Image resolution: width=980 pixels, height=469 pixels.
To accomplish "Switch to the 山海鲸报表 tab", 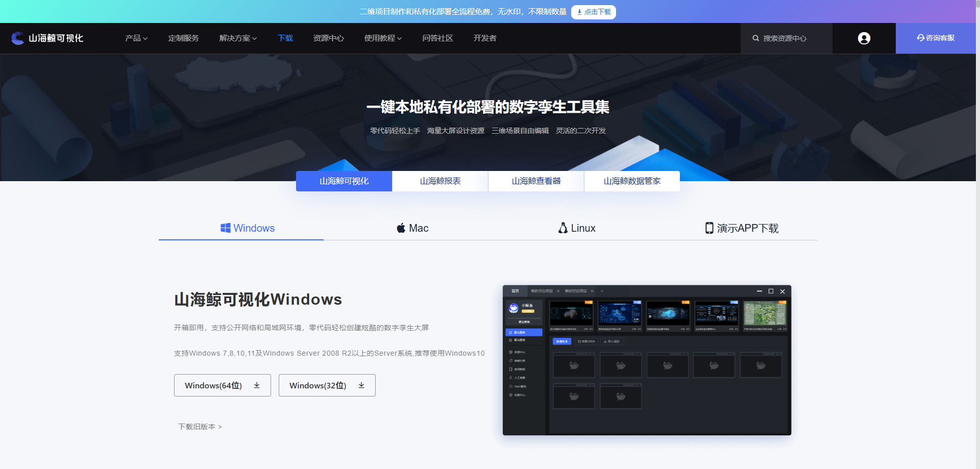I will [x=440, y=181].
